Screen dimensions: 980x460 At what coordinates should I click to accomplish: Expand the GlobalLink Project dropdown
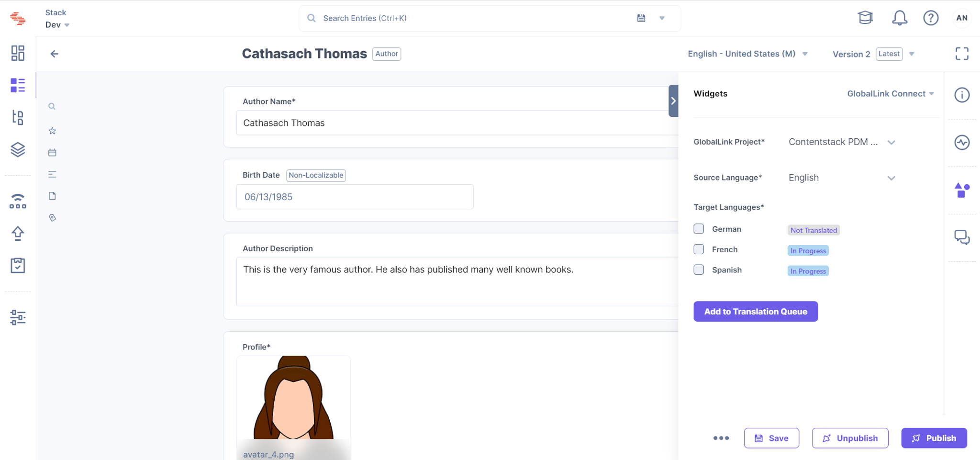click(x=842, y=142)
